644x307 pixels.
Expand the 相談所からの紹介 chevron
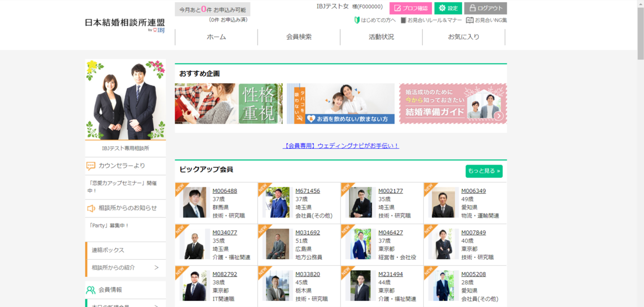pyautogui.click(x=156, y=268)
